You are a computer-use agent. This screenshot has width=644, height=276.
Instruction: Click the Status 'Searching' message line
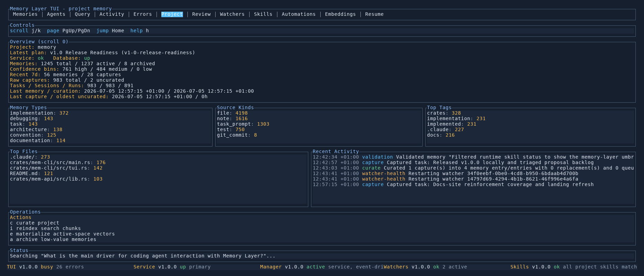pos(142,256)
